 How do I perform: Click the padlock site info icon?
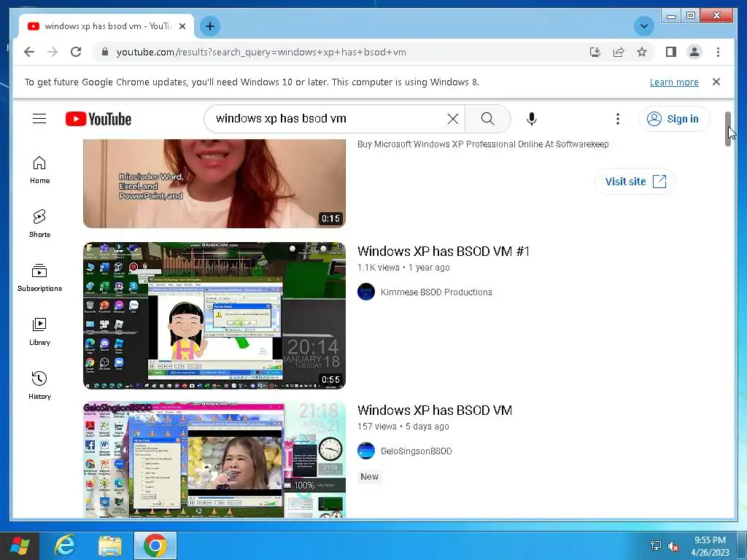tap(105, 52)
